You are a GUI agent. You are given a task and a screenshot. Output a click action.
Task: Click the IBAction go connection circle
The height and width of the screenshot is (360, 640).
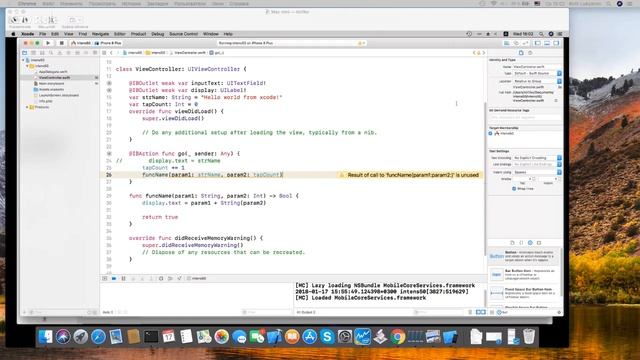[109, 153]
